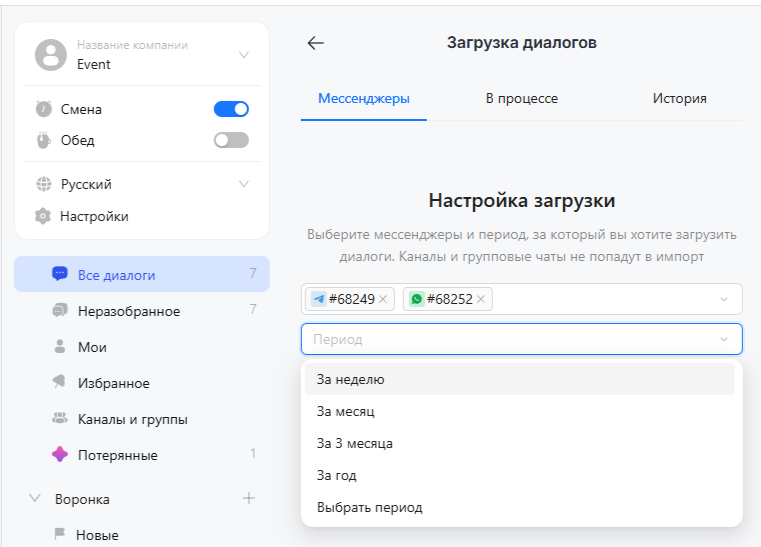The image size is (761, 547).
Task: Remove the Telegram #68249 tag
Action: point(383,299)
